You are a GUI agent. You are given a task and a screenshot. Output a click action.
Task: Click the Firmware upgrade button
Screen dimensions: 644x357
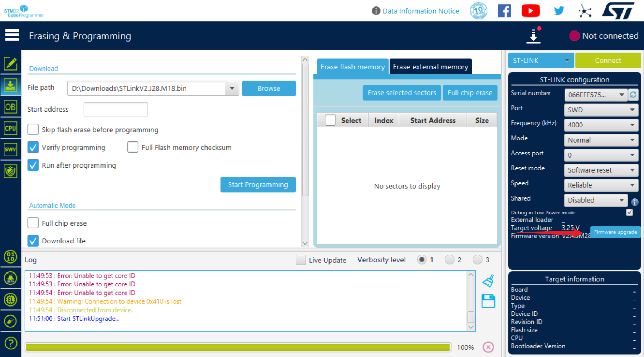(615, 232)
